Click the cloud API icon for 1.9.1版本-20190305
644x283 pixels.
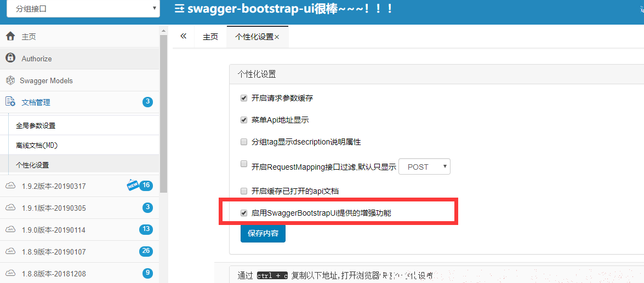point(10,207)
